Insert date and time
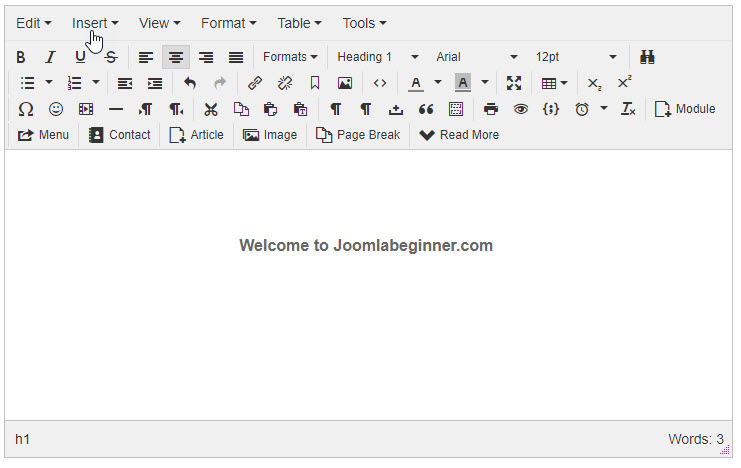This screenshot has width=741, height=468. [582, 109]
